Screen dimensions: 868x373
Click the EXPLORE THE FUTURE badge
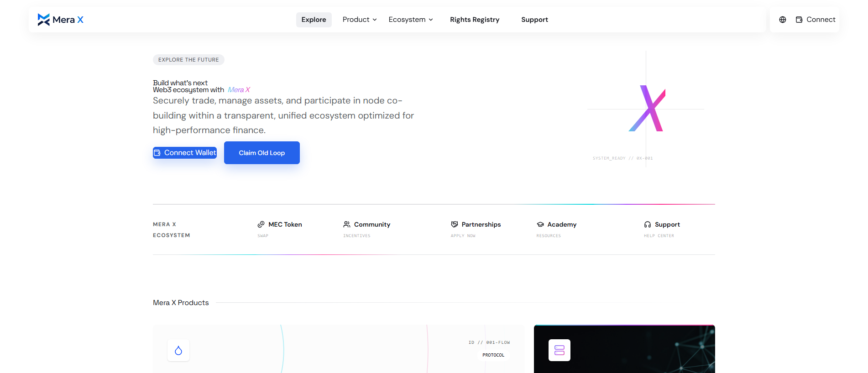pyautogui.click(x=188, y=60)
